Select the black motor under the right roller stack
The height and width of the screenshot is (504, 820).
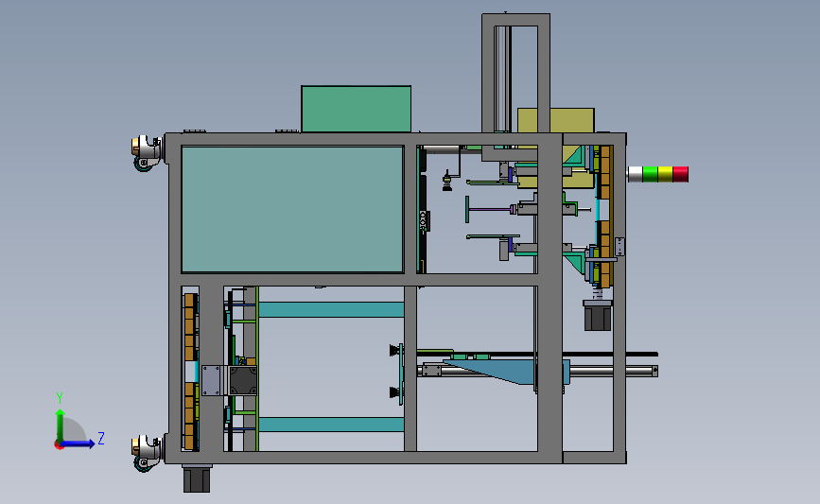click(597, 315)
